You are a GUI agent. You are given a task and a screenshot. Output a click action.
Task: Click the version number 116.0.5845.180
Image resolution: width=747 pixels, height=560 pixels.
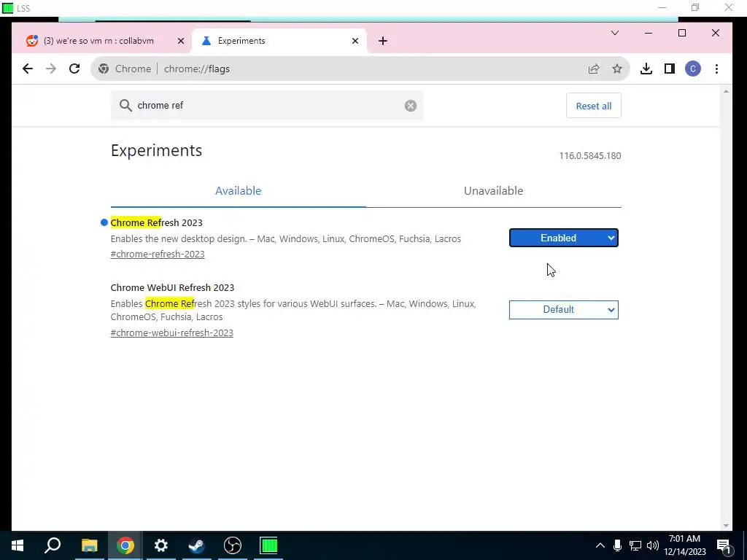click(x=589, y=156)
